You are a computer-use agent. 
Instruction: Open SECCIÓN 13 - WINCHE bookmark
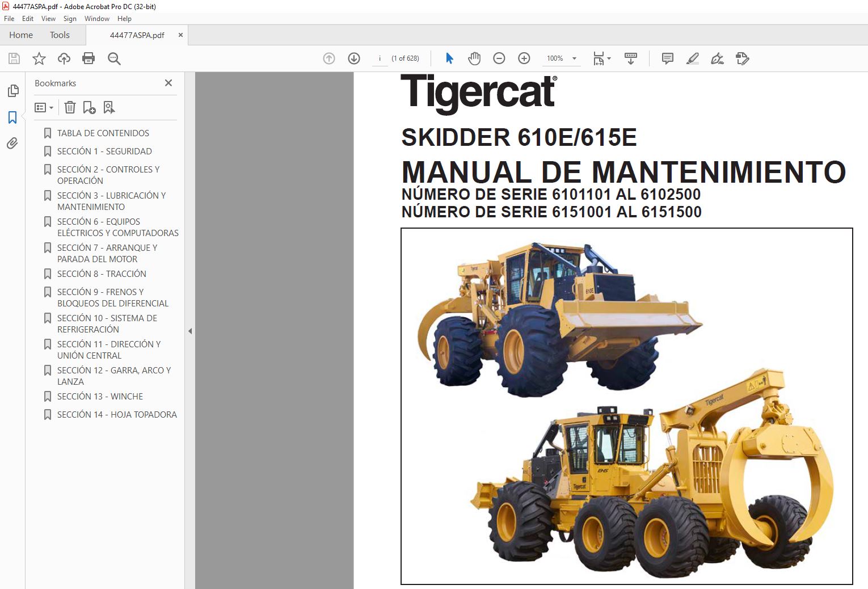click(100, 397)
